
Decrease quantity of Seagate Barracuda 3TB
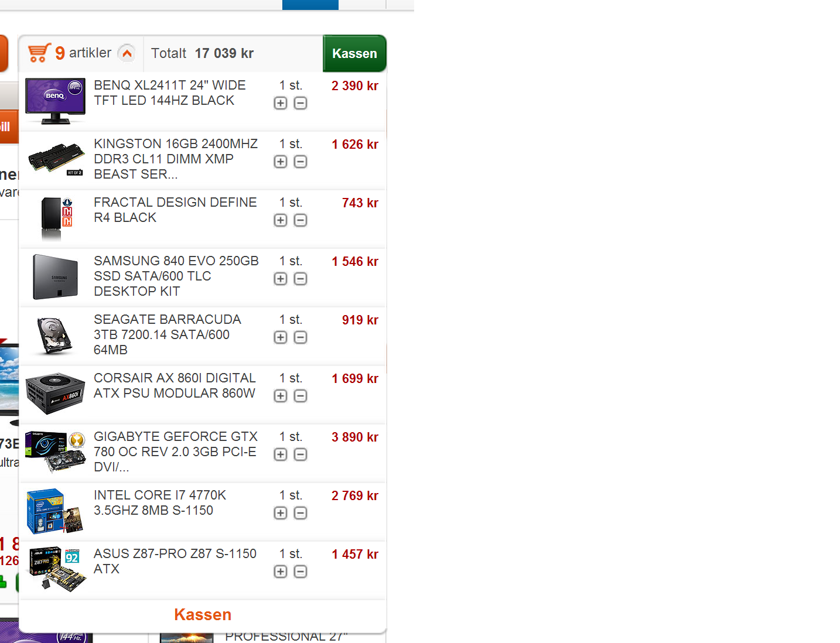point(301,337)
